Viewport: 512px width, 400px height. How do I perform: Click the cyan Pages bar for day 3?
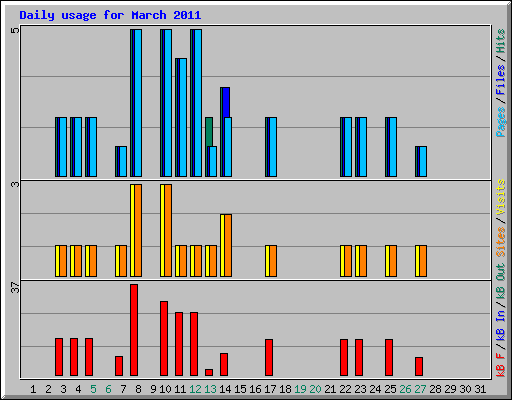pyautogui.click(x=63, y=147)
